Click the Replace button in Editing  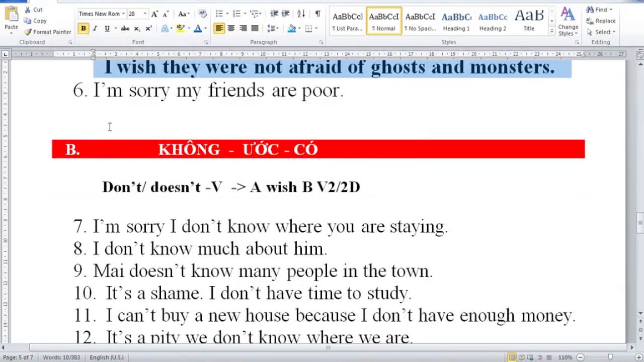click(601, 21)
